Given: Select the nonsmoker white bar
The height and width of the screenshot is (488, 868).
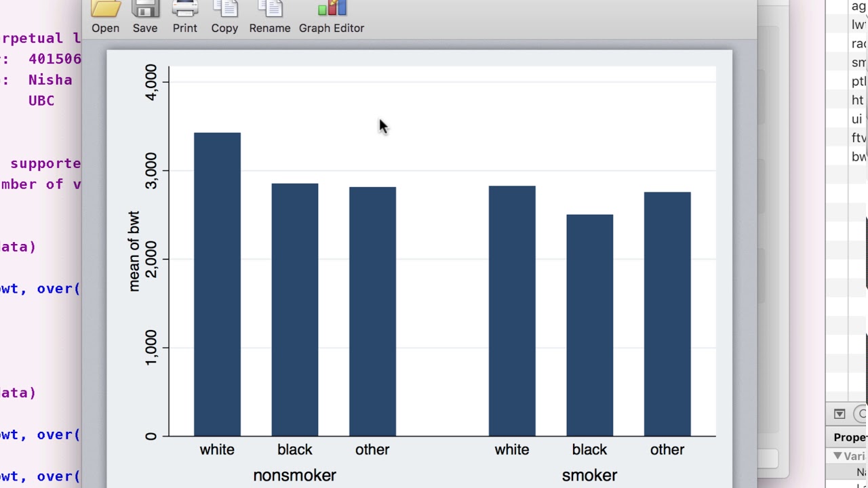Looking at the screenshot, I should click(x=217, y=284).
